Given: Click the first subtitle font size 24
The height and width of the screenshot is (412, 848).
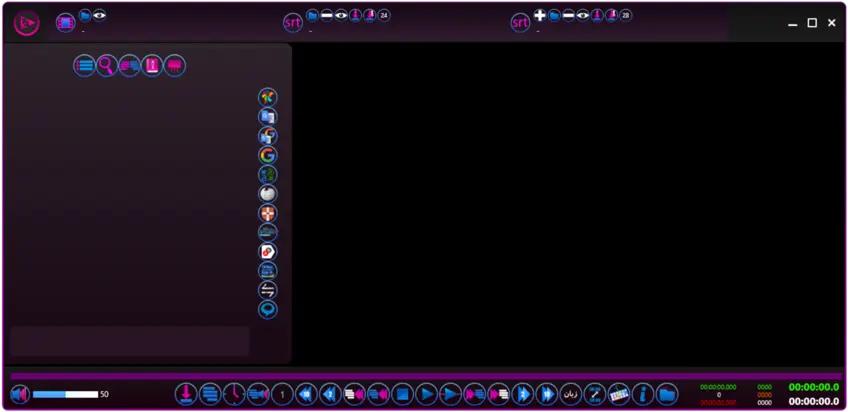Looking at the screenshot, I should [384, 15].
